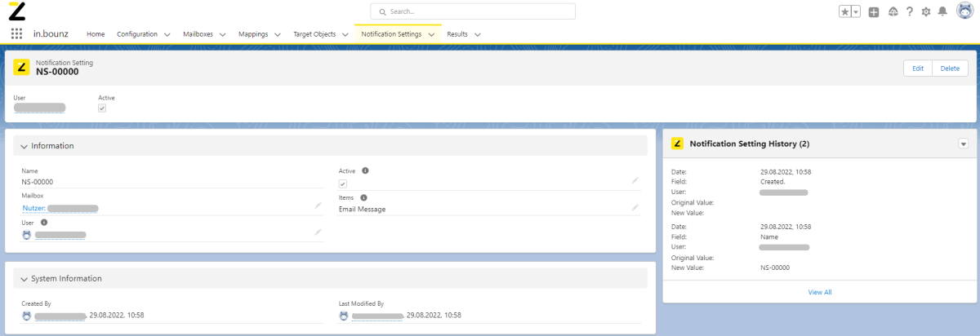This screenshot has height=336, width=980.
Task: Open Notification Setting History dropdown arrow
Action: click(963, 144)
